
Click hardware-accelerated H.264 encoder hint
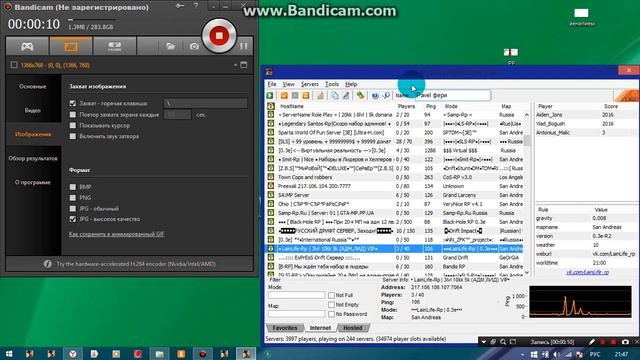pyautogui.click(x=136, y=264)
